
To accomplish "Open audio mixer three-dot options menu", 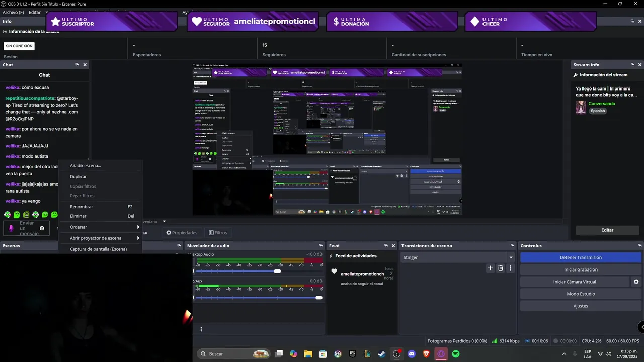I will point(201,329).
